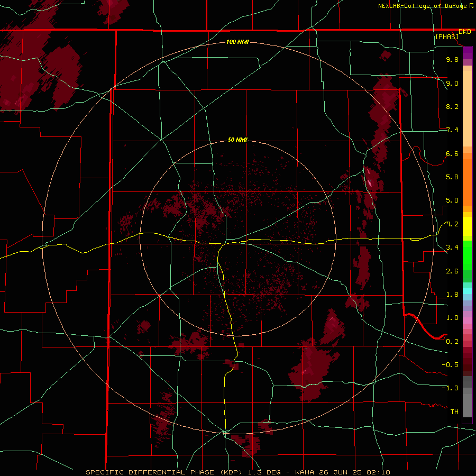Click the 1.8 legend value
The width and height of the screenshot is (476, 476).
tap(452, 295)
